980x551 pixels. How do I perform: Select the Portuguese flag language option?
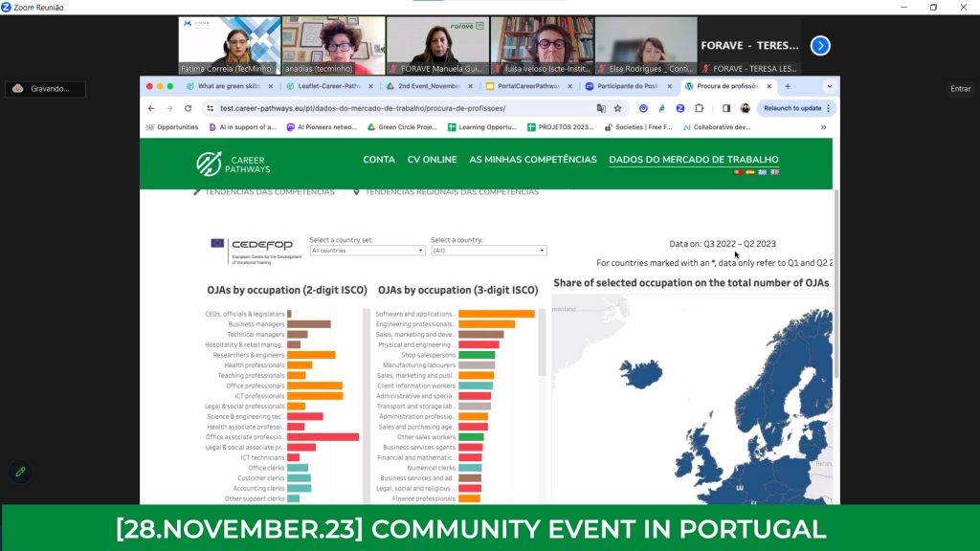pyautogui.click(x=737, y=172)
